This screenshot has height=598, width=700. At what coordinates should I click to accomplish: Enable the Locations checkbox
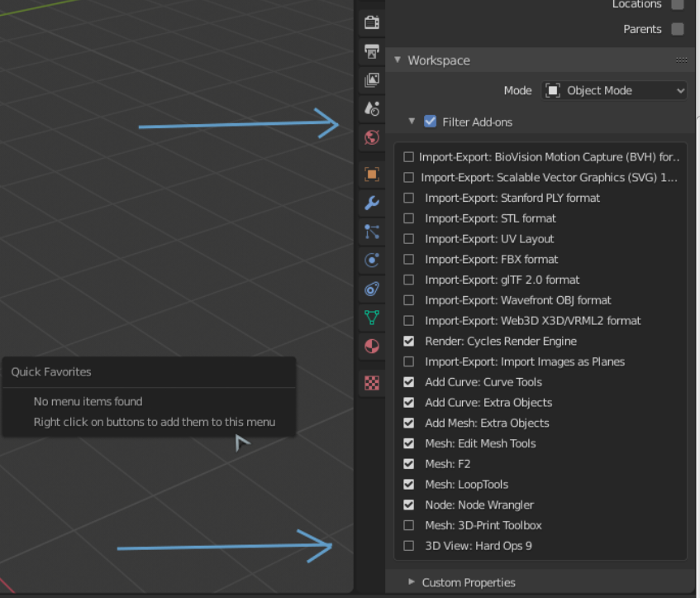point(677,4)
